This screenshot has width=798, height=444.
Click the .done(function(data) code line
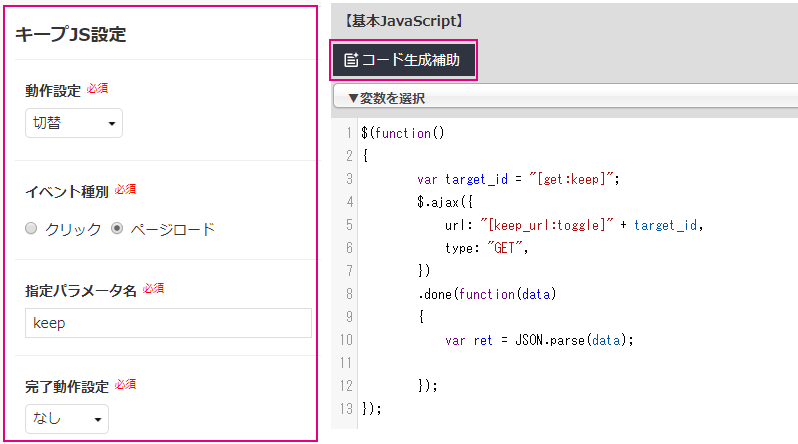pyautogui.click(x=487, y=294)
